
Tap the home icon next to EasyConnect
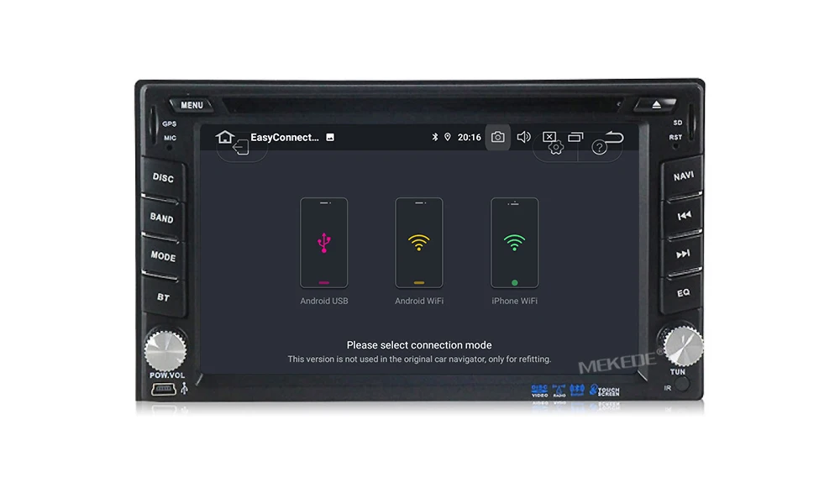224,136
